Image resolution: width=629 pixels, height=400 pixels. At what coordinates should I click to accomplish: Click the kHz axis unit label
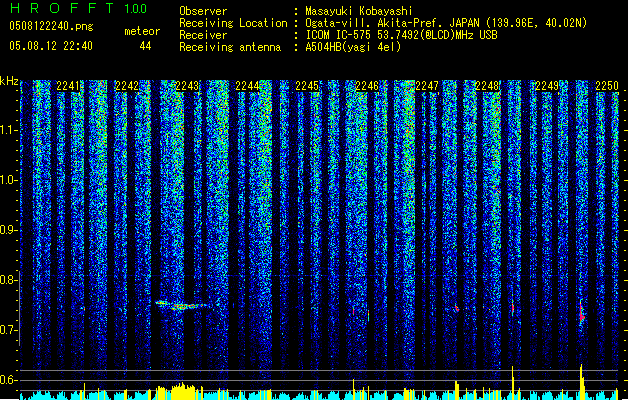pyautogui.click(x=9, y=81)
